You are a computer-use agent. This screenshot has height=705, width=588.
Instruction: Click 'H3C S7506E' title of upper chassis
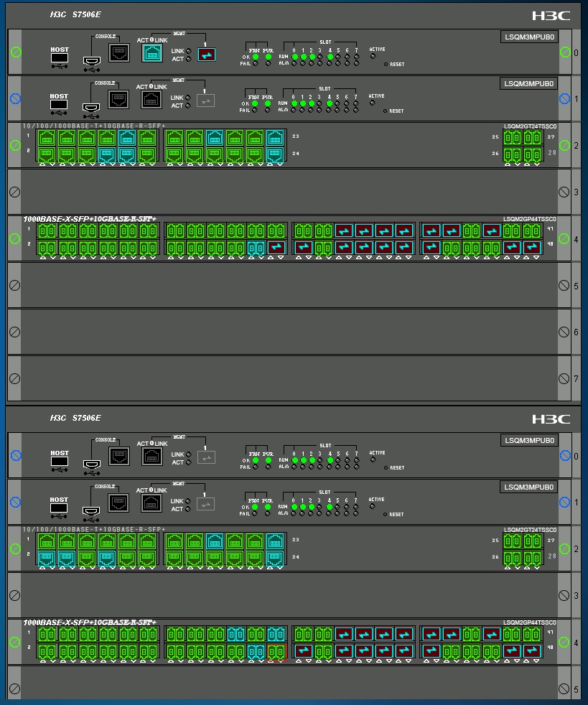pos(75,14)
